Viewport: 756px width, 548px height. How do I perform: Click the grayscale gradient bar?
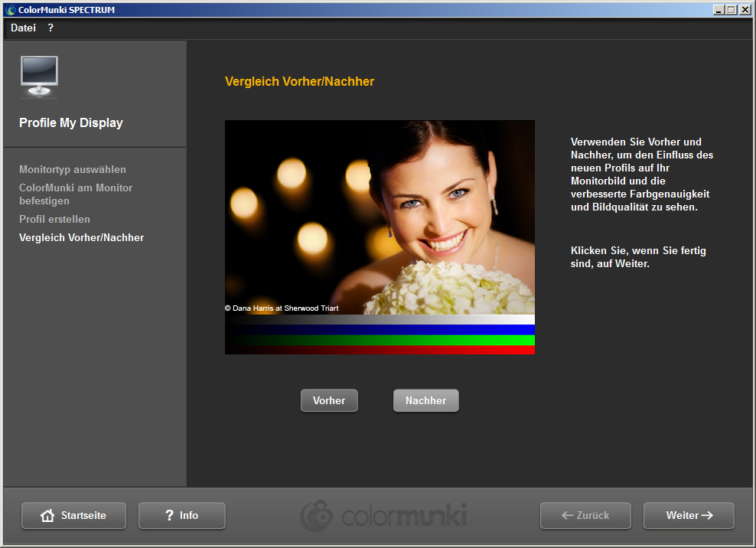(380, 319)
